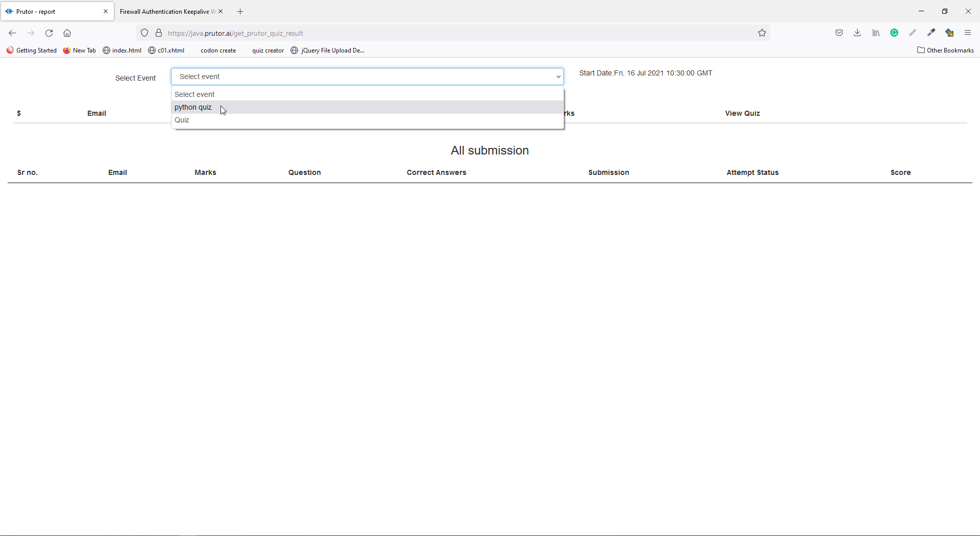980x536 pixels.
Task: Pick the 'Select event' placeholder option
Action: click(x=194, y=94)
